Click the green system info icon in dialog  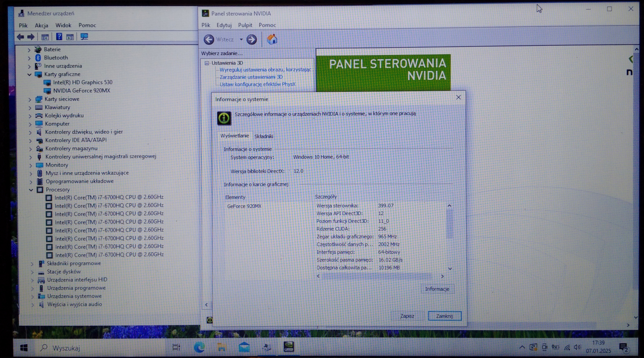tap(224, 118)
